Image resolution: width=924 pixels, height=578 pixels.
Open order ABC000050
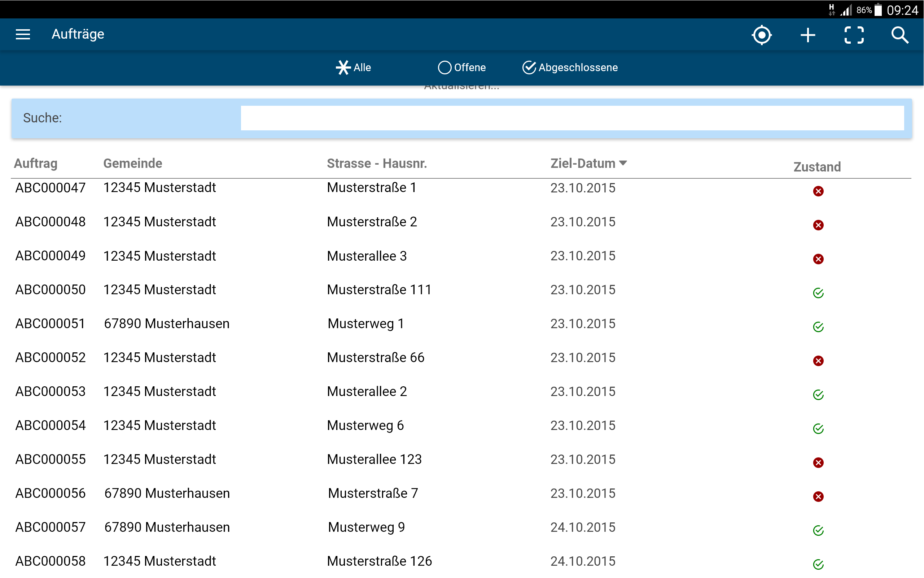pos(51,290)
